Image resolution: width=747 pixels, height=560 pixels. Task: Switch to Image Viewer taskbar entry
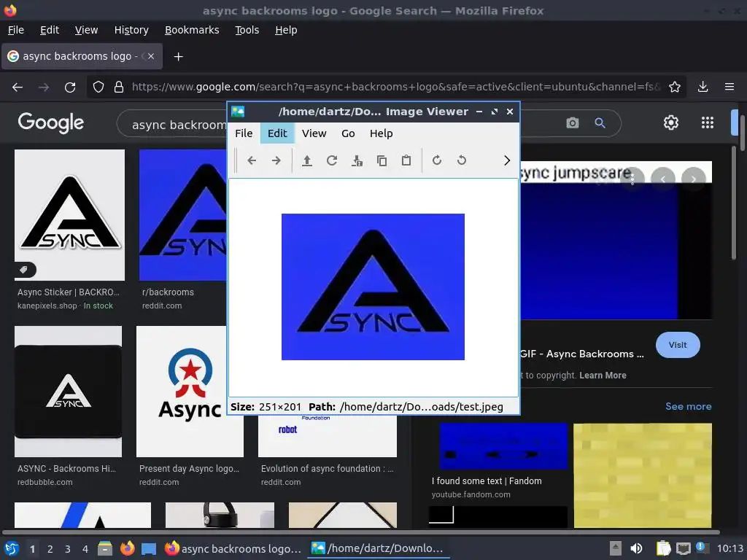click(378, 548)
